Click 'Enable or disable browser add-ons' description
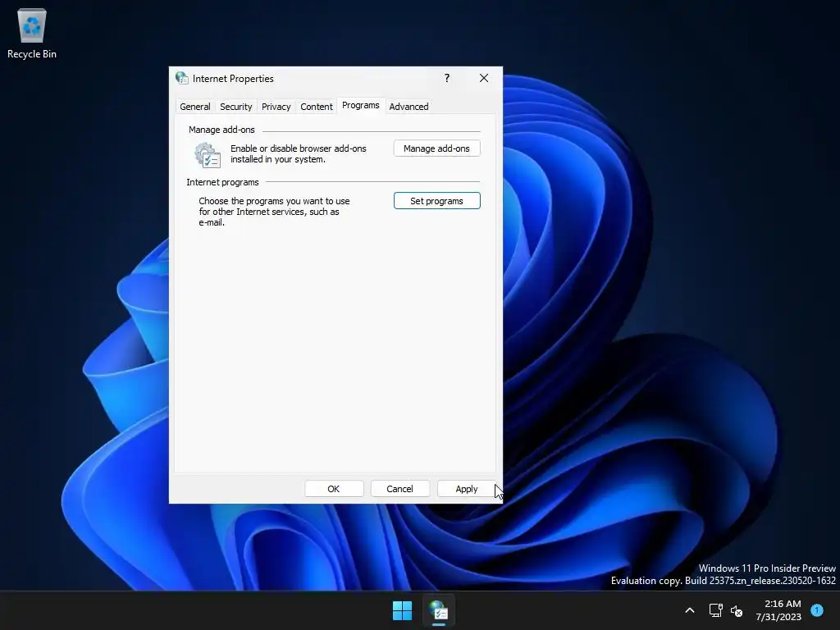840x630 pixels. point(299,153)
